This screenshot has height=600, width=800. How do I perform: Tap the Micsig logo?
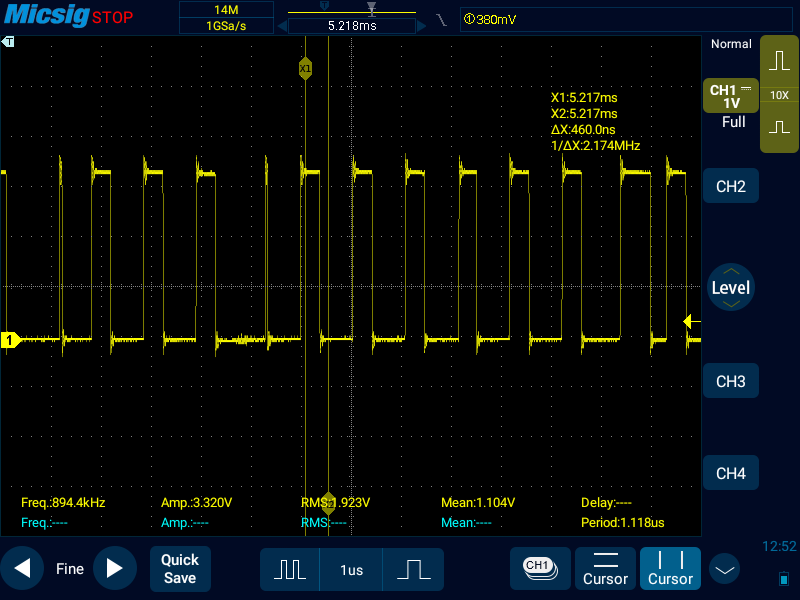click(x=46, y=15)
